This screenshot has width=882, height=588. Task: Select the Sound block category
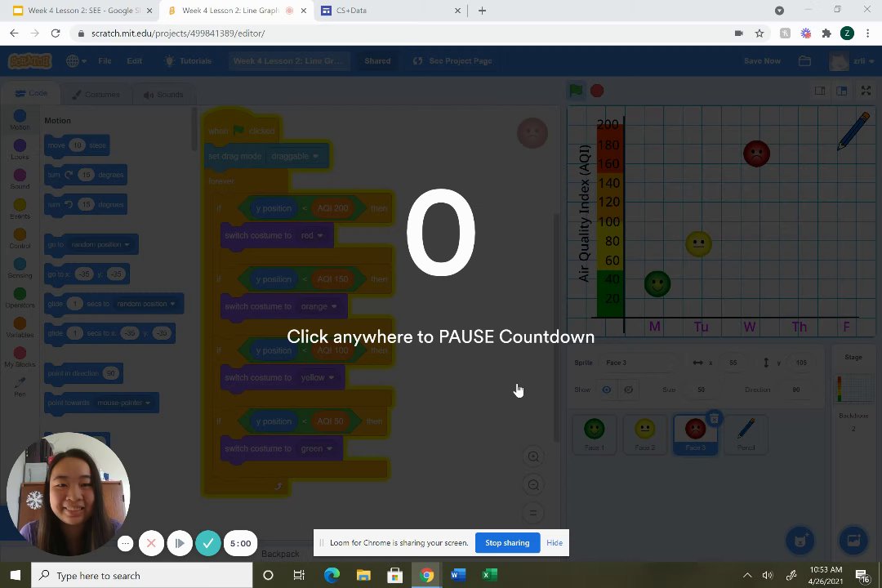(20, 179)
